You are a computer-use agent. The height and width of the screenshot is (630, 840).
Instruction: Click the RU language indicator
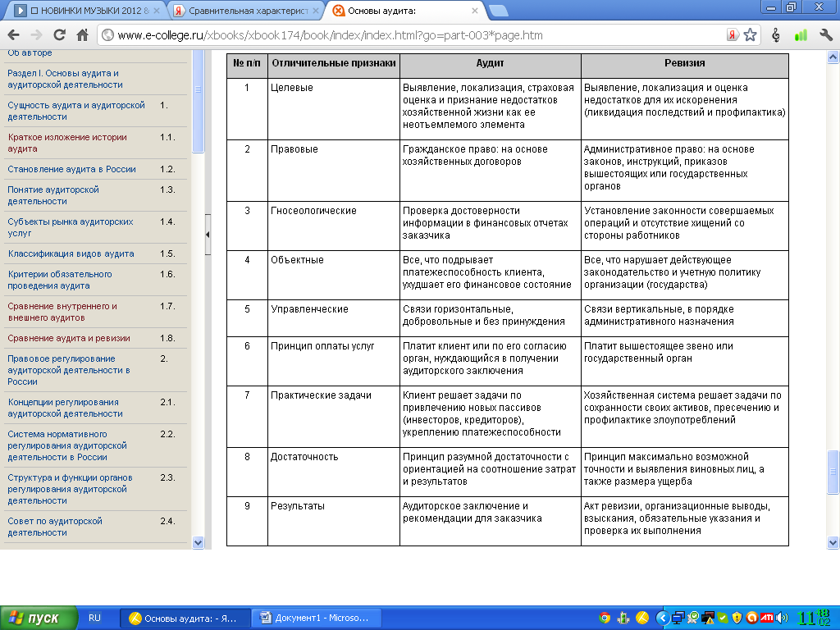click(x=94, y=618)
